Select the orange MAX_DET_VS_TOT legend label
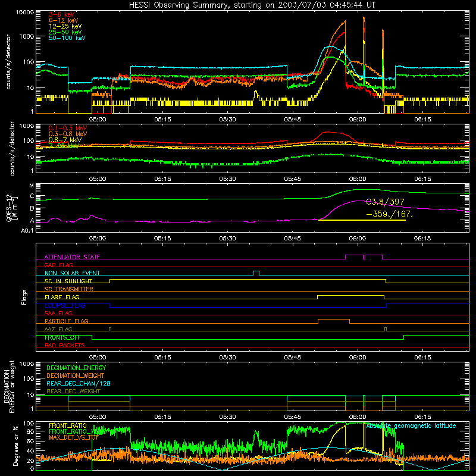 click(73, 437)
